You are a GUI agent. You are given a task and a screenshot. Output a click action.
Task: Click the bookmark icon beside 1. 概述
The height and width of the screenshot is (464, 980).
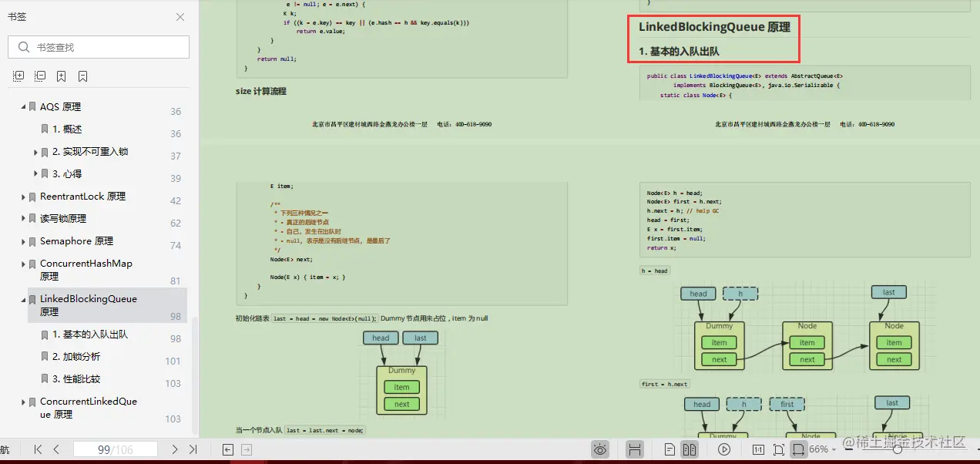click(45, 129)
